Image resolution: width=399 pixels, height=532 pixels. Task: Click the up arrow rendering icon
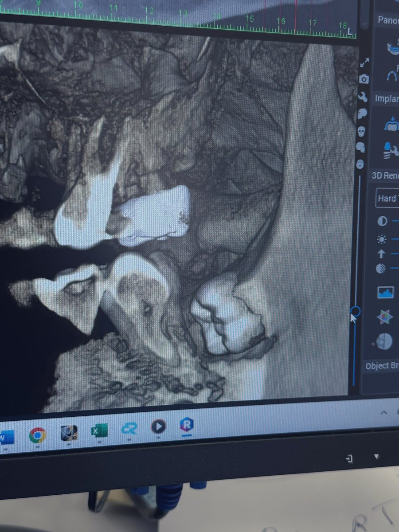tap(381, 254)
